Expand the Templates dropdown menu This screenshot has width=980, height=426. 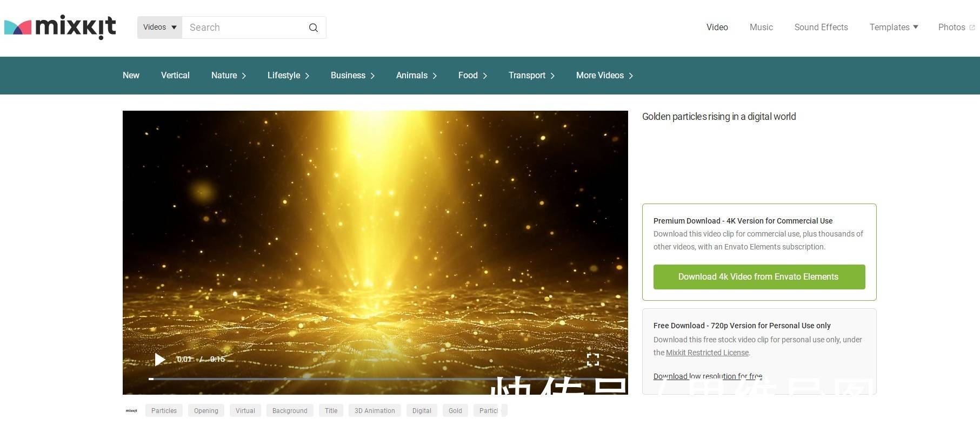pyautogui.click(x=894, y=27)
